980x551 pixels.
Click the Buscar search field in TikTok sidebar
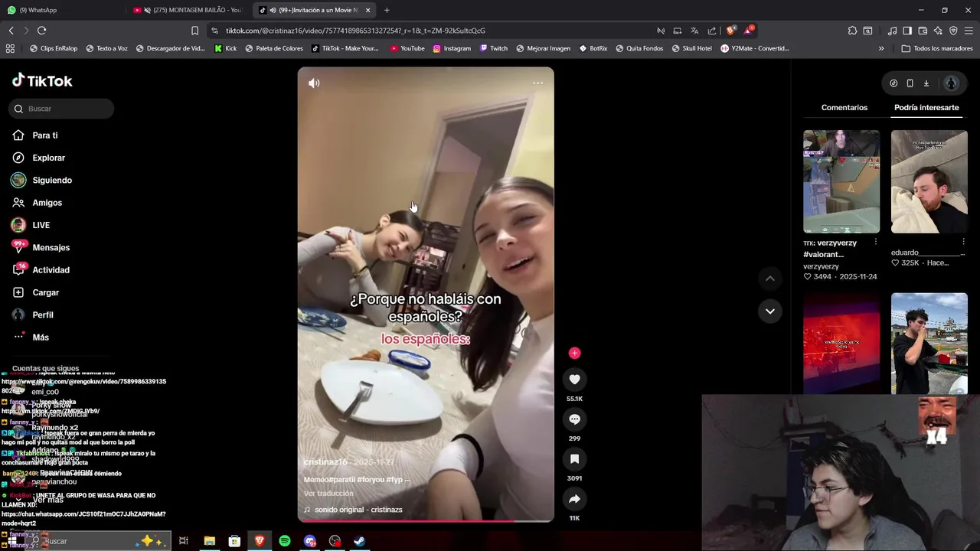[x=62, y=109]
